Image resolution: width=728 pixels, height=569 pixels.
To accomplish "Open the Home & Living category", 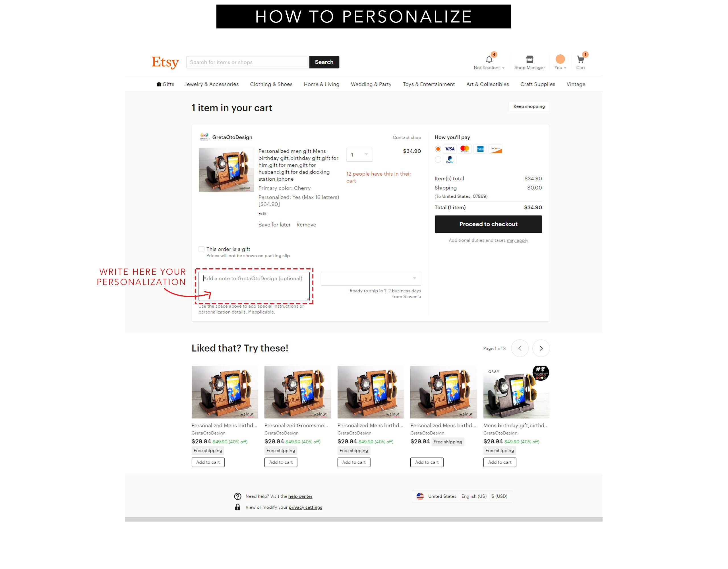I will point(321,84).
